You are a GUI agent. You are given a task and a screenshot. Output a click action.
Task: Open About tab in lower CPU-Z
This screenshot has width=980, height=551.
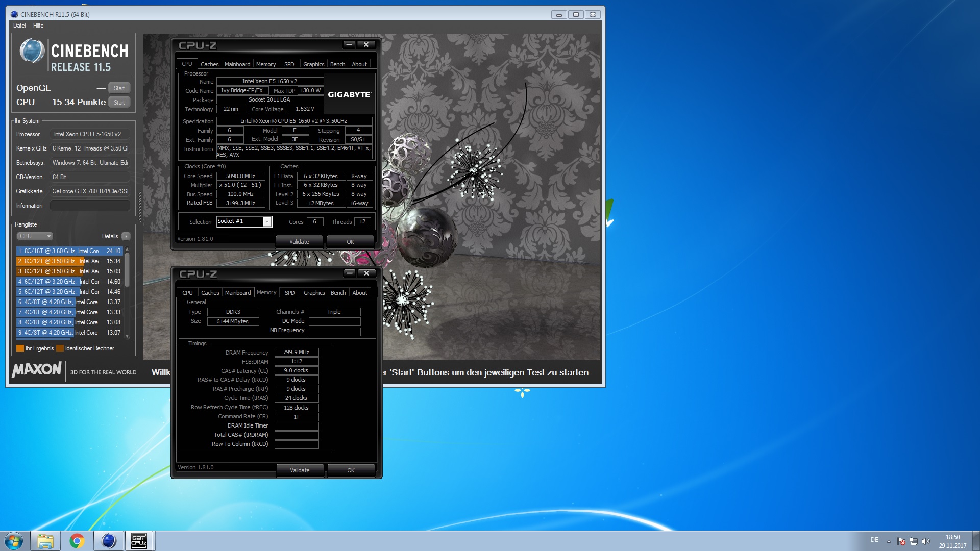[360, 293]
